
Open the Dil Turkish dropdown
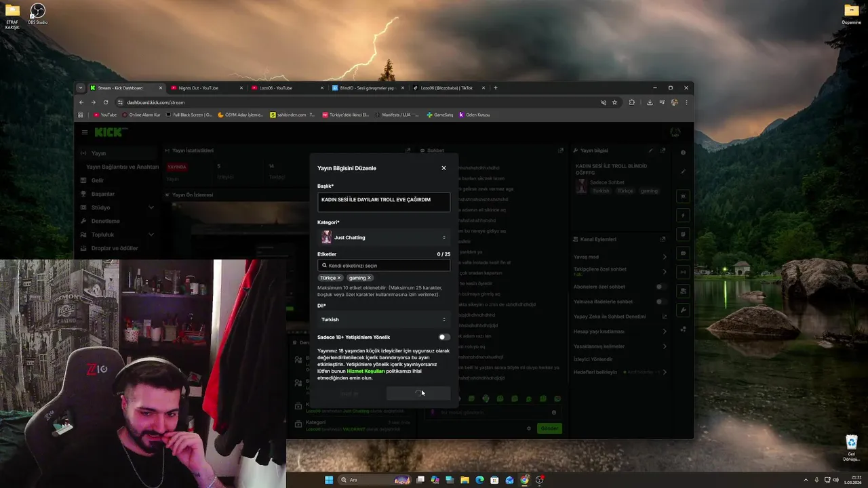point(383,319)
